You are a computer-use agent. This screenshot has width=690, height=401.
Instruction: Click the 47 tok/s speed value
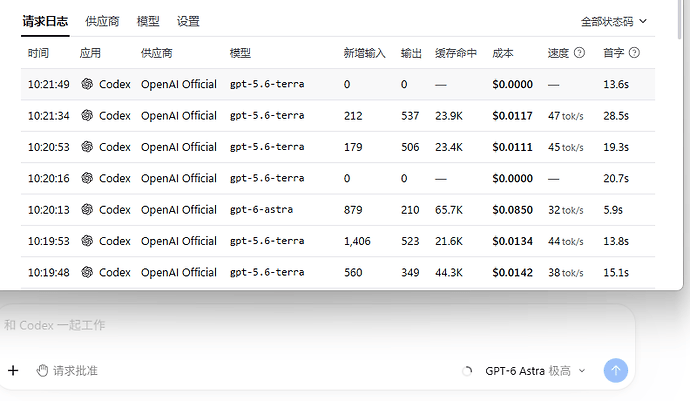click(x=565, y=116)
